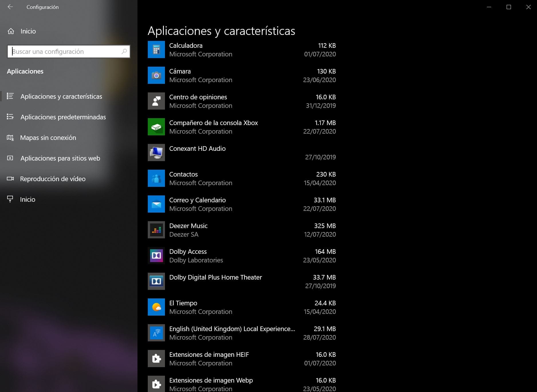Click the Calculadora app icon

click(x=156, y=50)
